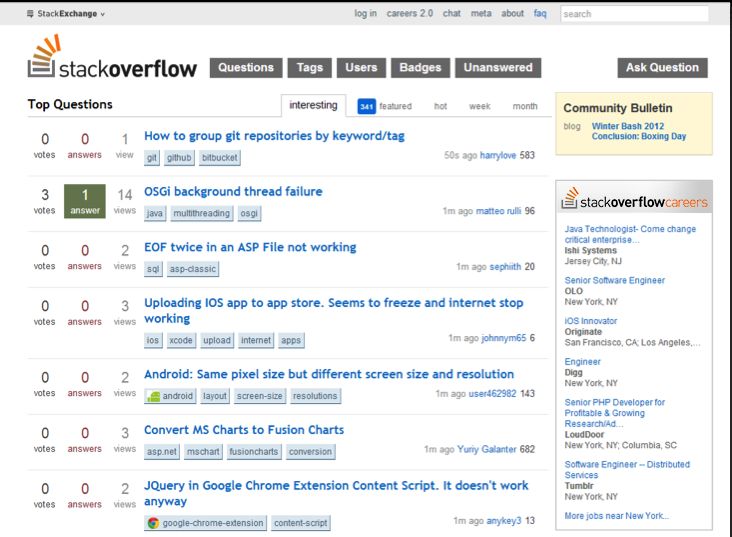Screen dimensions: 732x537
Task: Switch to the featured tab
Action: 395,106
